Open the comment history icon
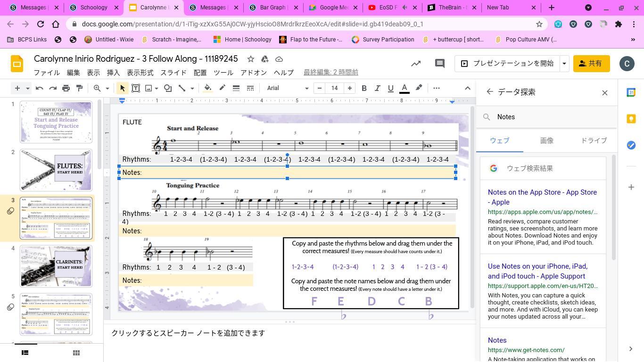 [439, 64]
